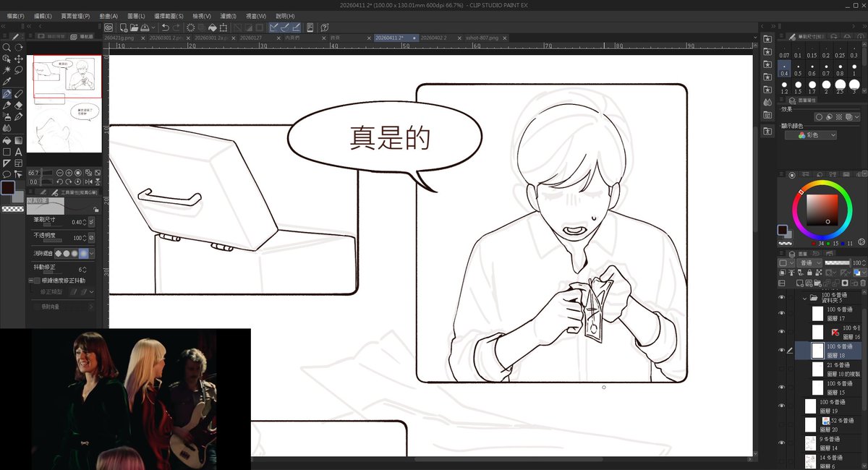The image size is (868, 470).
Task: Click the navigator page thumbnail
Action: pos(64,104)
